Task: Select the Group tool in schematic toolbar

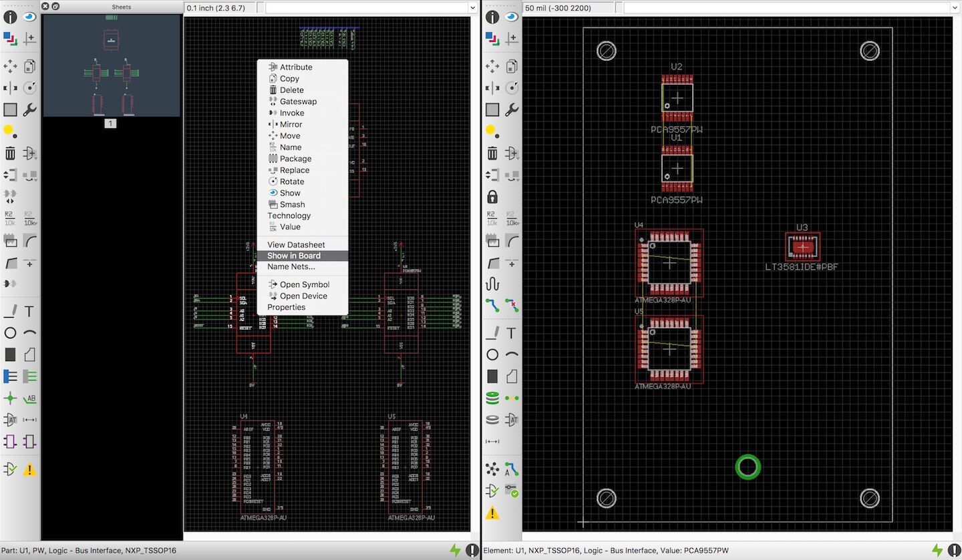Action: (x=10, y=109)
